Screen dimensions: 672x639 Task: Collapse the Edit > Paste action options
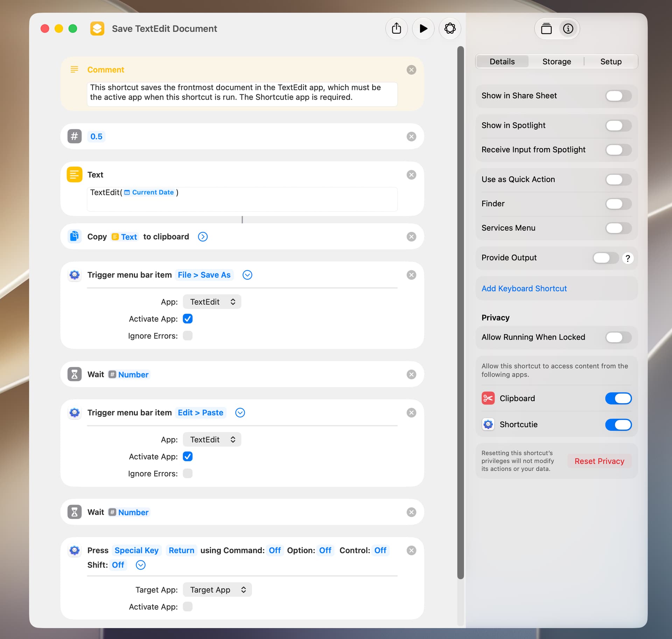pos(240,412)
